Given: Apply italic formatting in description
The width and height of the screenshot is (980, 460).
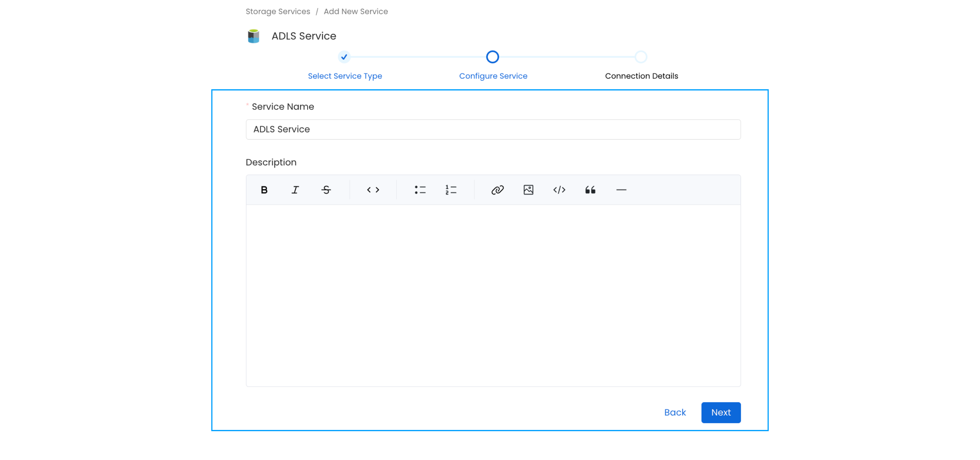Looking at the screenshot, I should point(295,190).
